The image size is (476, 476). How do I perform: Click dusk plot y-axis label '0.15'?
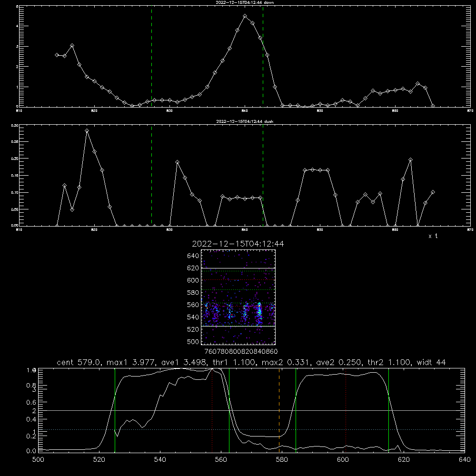pos(15,176)
